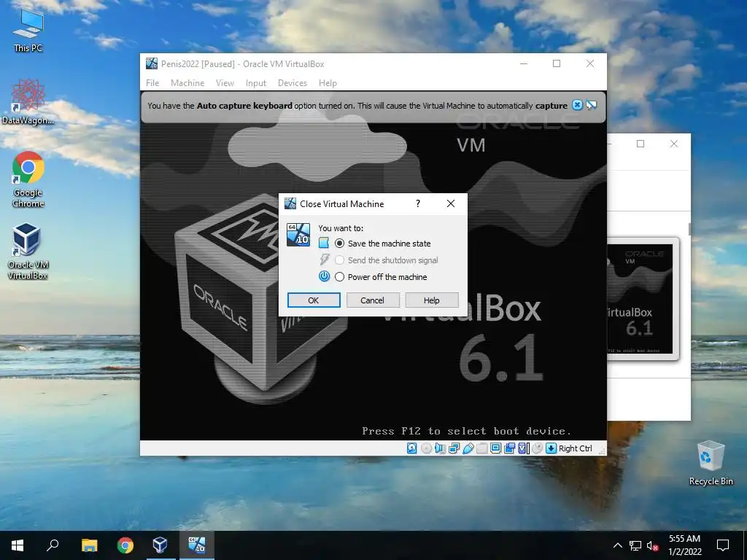This screenshot has height=560, width=747.
Task: Open the Help menu
Action: pos(328,83)
